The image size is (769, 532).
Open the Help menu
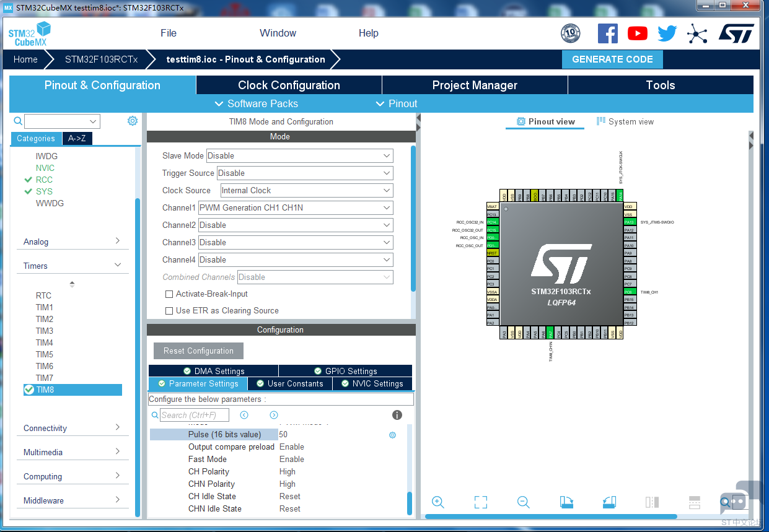(369, 33)
